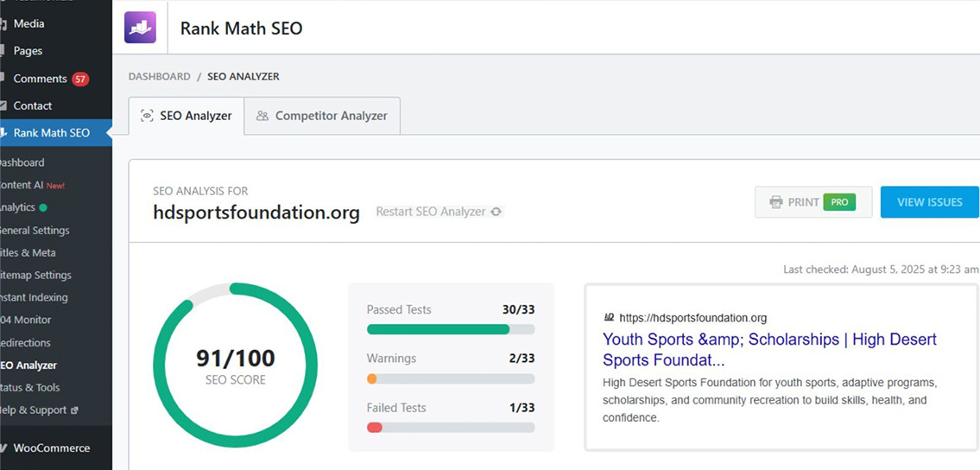980x470 pixels.
Task: Click the green Analytics status dot
Action: click(x=42, y=207)
